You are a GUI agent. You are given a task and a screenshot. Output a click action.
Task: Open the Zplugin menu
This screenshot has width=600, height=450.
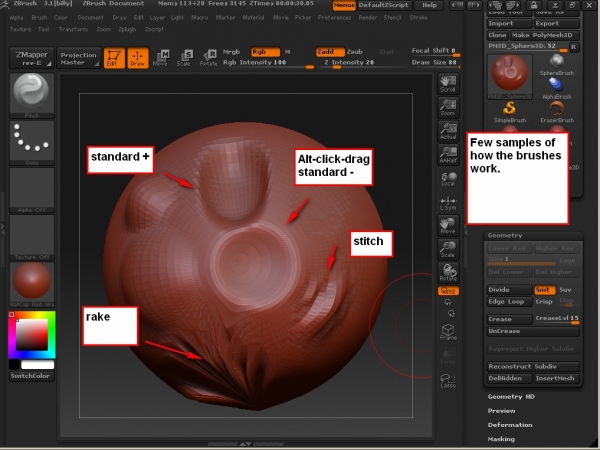pos(127,29)
